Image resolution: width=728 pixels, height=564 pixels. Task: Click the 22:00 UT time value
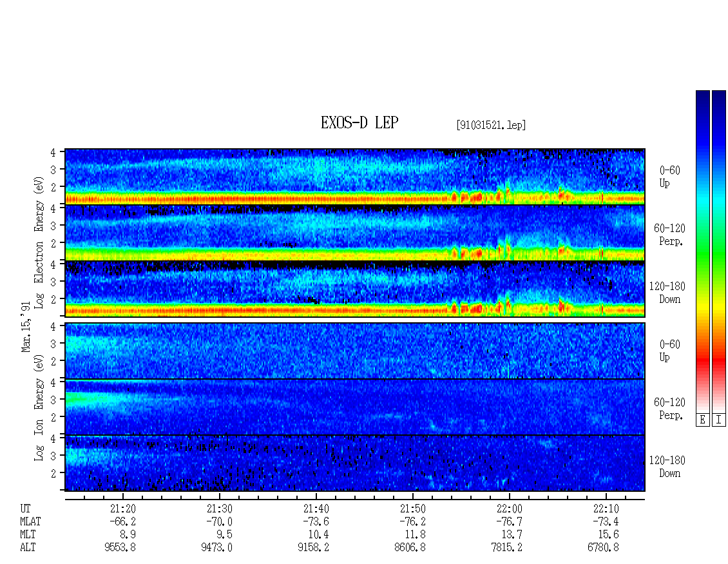tap(510, 509)
